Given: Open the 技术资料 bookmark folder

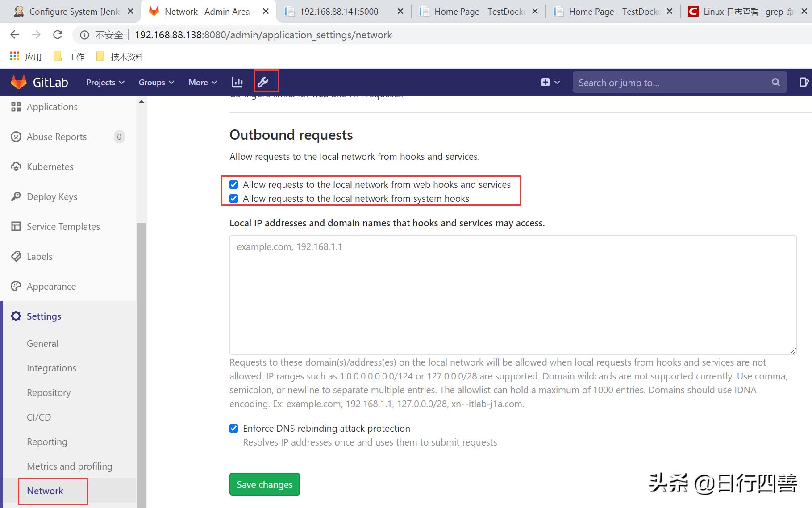Looking at the screenshot, I should 120,57.
